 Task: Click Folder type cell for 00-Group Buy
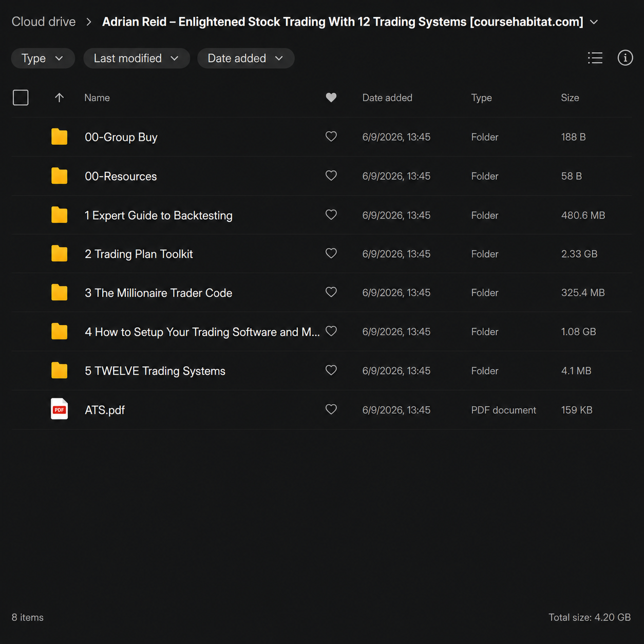click(485, 137)
